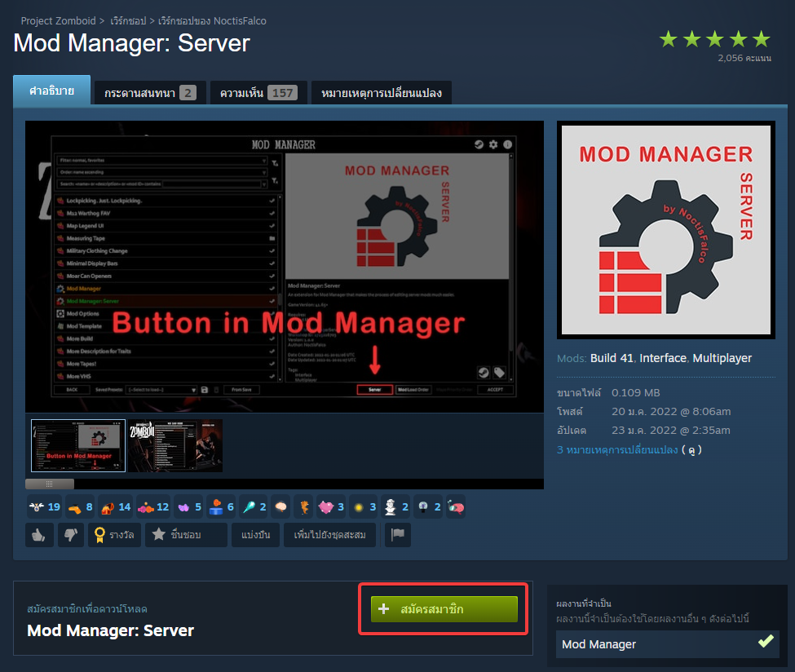Click the Multiplayer tag link
Screen dimensions: 795x672
click(722, 358)
